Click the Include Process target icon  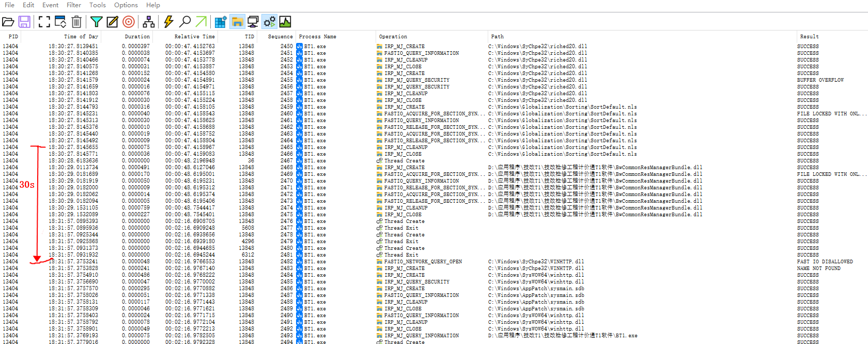[x=129, y=22]
